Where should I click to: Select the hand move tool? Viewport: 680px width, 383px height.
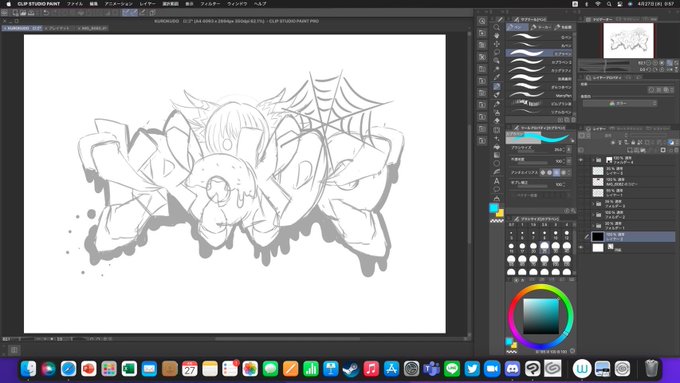pyautogui.click(x=497, y=36)
